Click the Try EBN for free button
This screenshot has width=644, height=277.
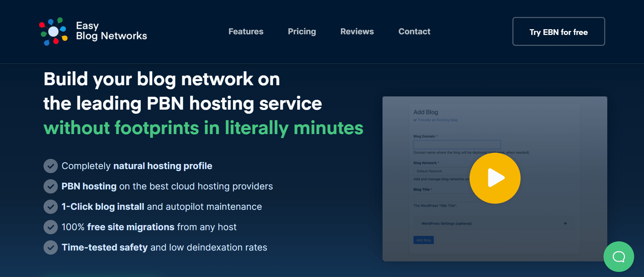tap(559, 31)
